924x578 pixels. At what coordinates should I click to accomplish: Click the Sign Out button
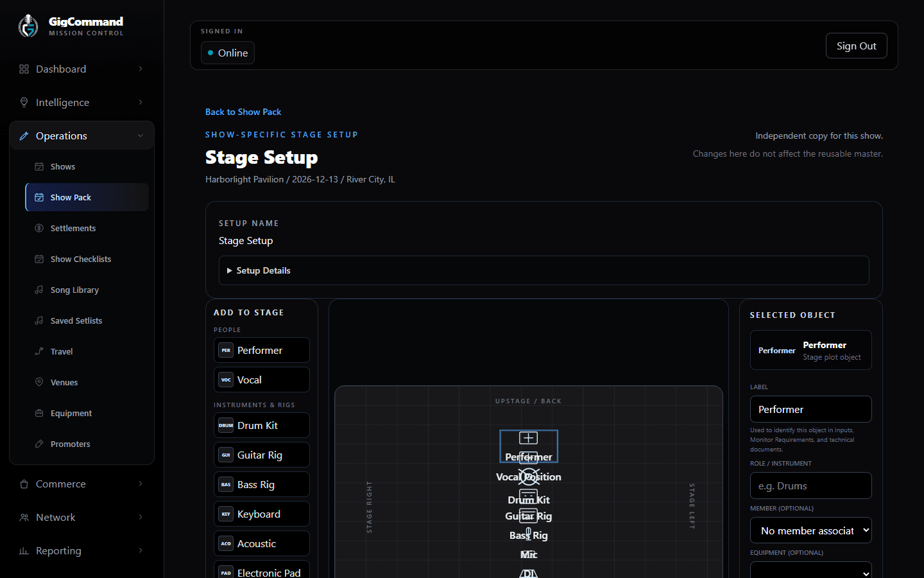856,46
